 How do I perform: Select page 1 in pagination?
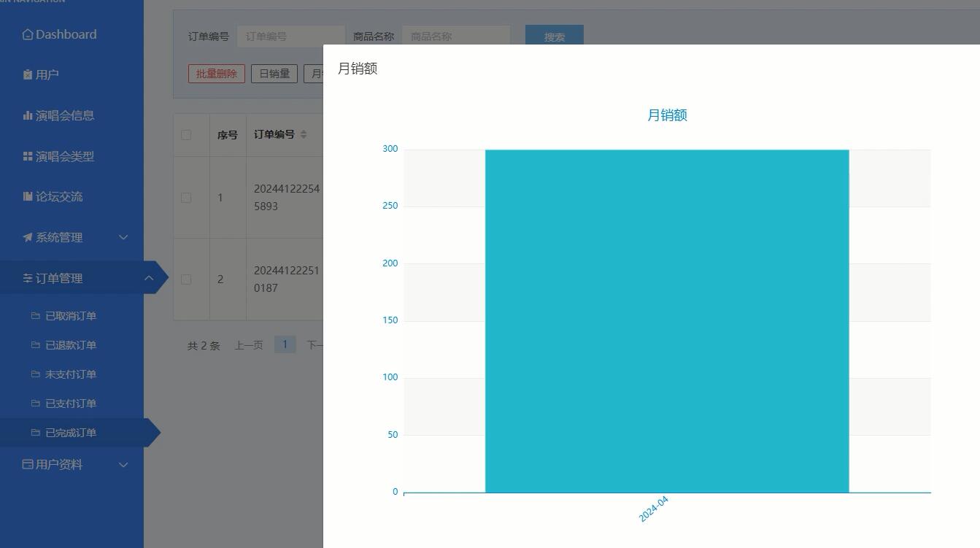pos(285,344)
